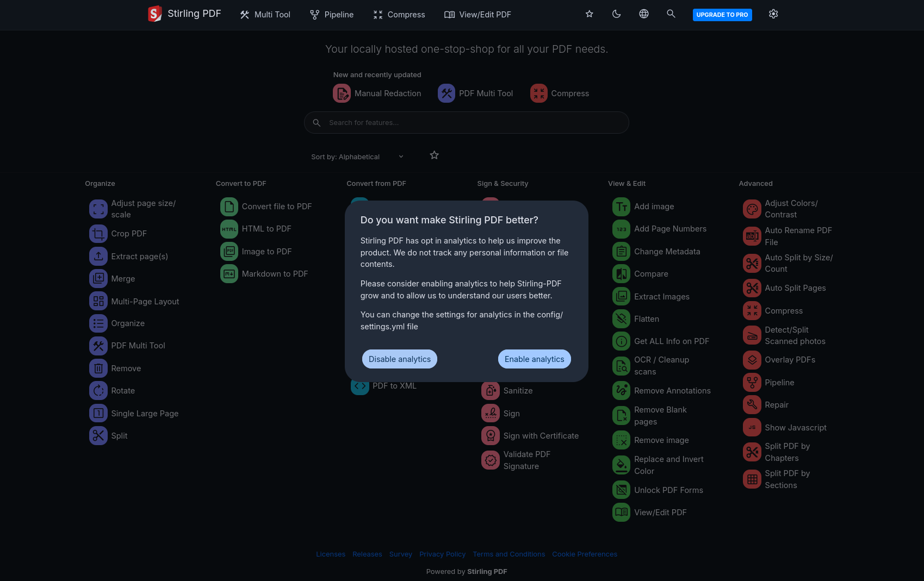Open Split PDF by Sections icon
This screenshot has width=924, height=581.
coord(752,479)
